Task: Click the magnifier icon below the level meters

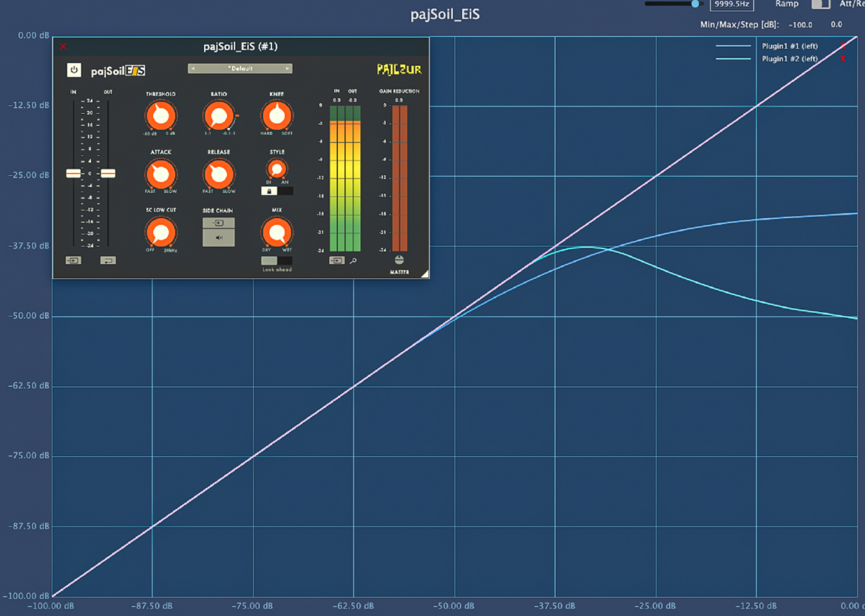Action: 353,260
